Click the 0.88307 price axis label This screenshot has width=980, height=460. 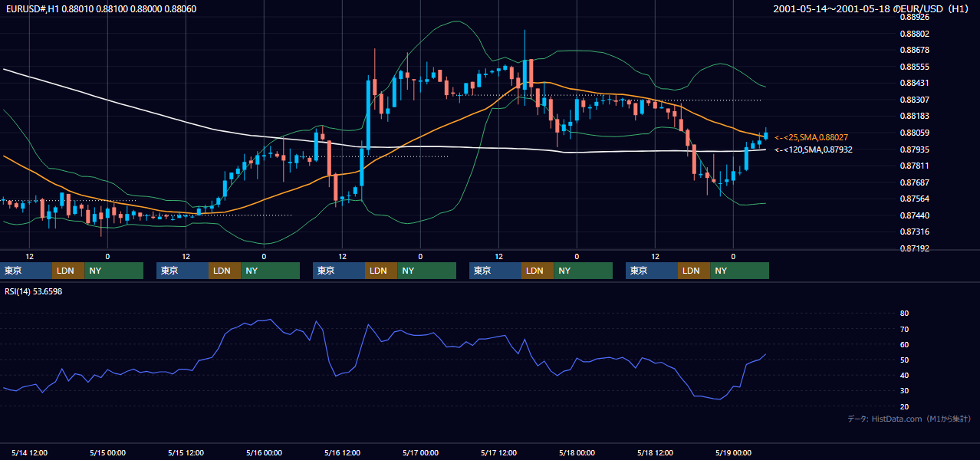[x=913, y=100]
